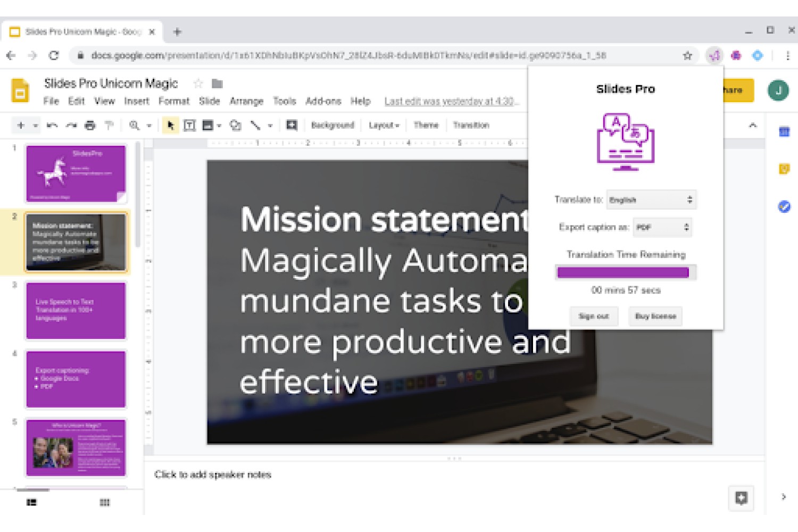Open the Tools menu
The image size is (798, 532).
pyautogui.click(x=285, y=101)
